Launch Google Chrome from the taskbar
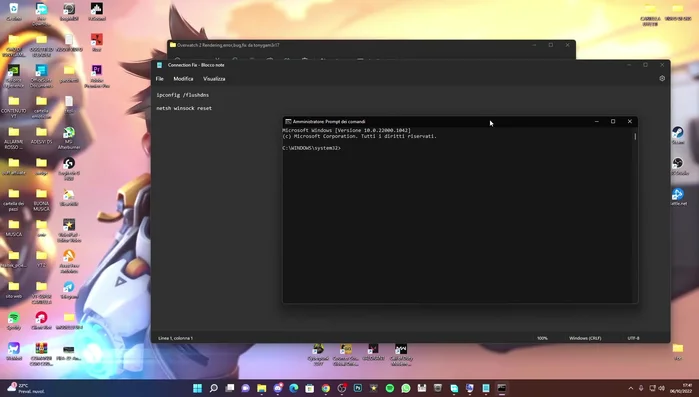Image resolution: width=699 pixels, height=397 pixels. (326, 388)
